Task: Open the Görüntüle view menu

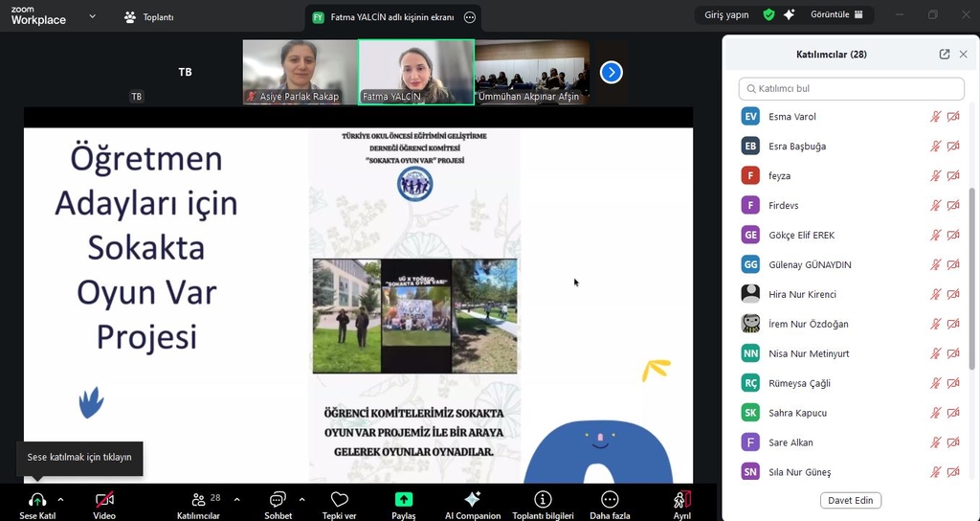Action: click(836, 15)
